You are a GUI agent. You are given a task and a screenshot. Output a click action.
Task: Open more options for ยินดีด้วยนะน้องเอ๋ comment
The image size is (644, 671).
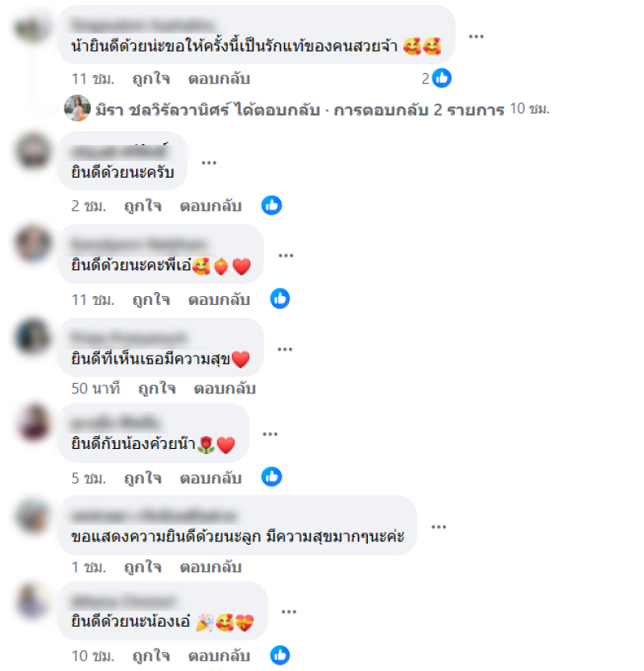click(x=289, y=611)
